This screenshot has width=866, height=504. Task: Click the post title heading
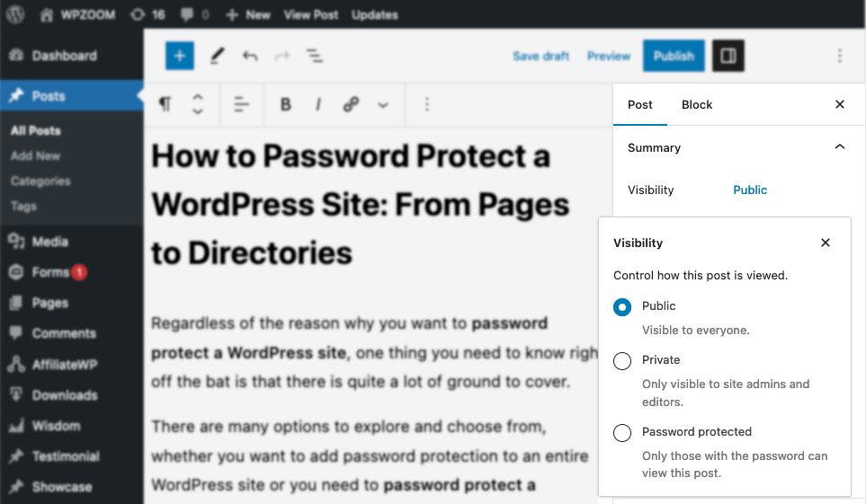[362, 204]
